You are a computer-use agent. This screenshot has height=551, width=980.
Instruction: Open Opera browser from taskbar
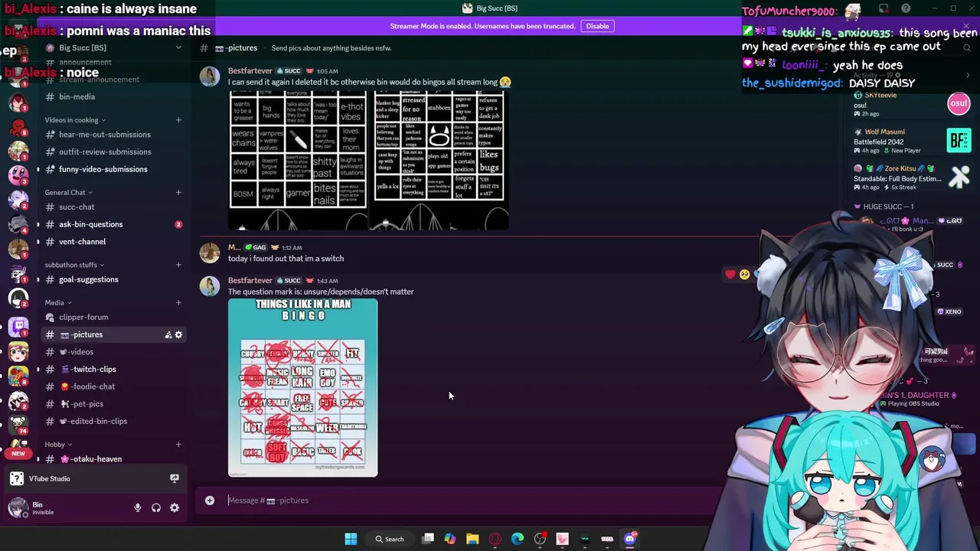click(495, 539)
